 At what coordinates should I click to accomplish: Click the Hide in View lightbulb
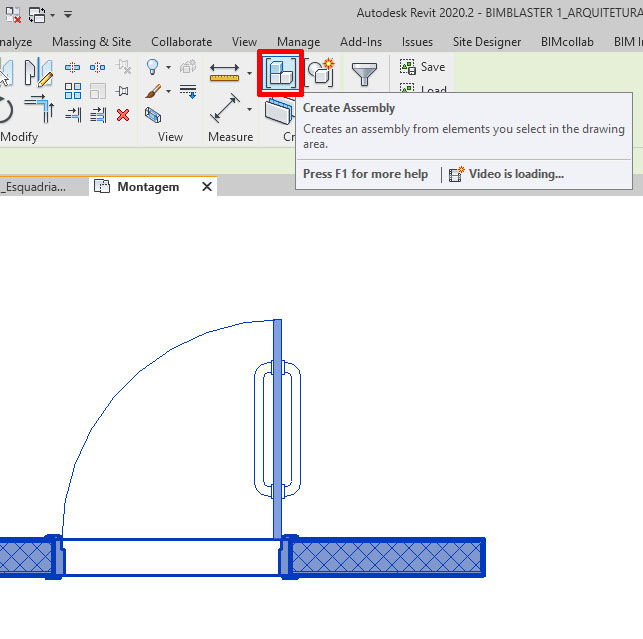coord(153,66)
